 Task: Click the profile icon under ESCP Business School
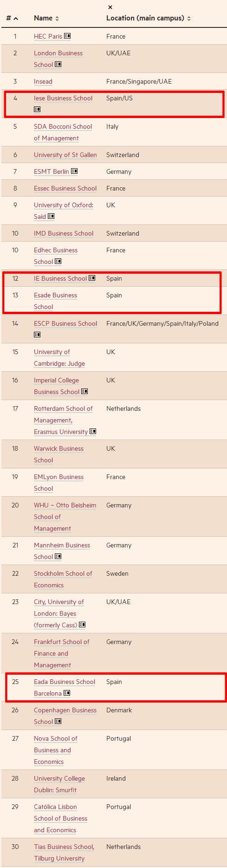(x=37, y=335)
